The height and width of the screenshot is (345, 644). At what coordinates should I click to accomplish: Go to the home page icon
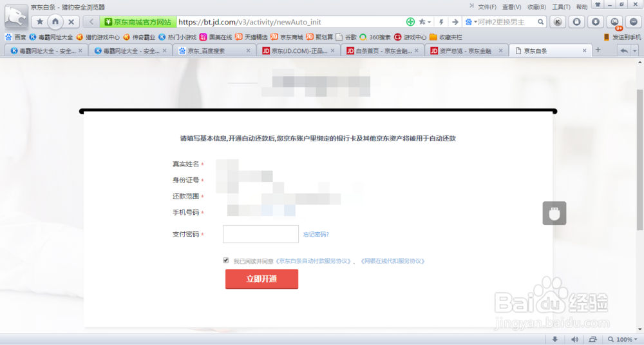pyautogui.click(x=55, y=21)
